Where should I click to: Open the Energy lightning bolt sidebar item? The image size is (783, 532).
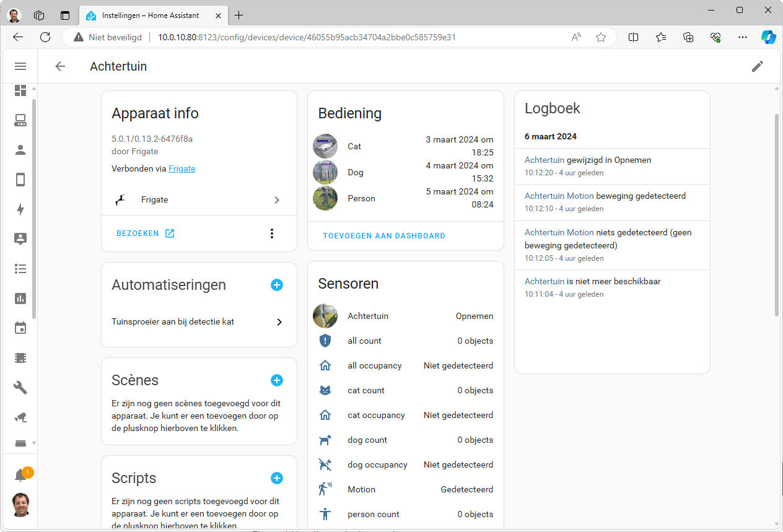tap(20, 209)
